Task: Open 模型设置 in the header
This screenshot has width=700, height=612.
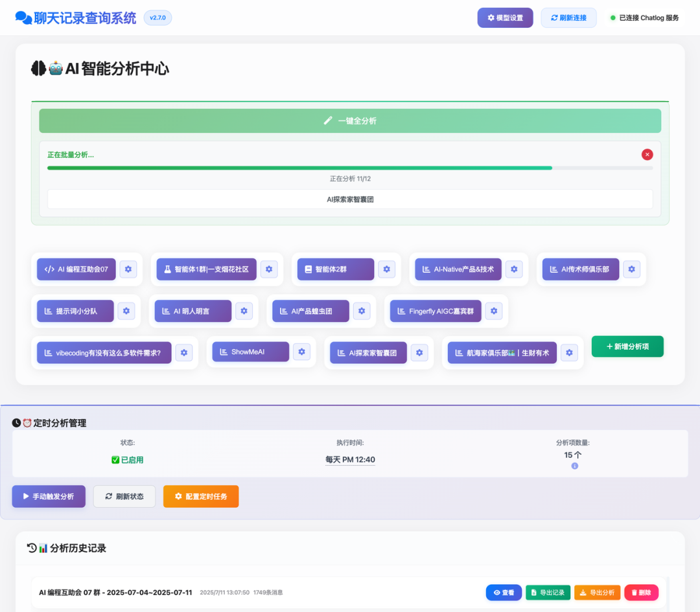Action: tap(505, 18)
